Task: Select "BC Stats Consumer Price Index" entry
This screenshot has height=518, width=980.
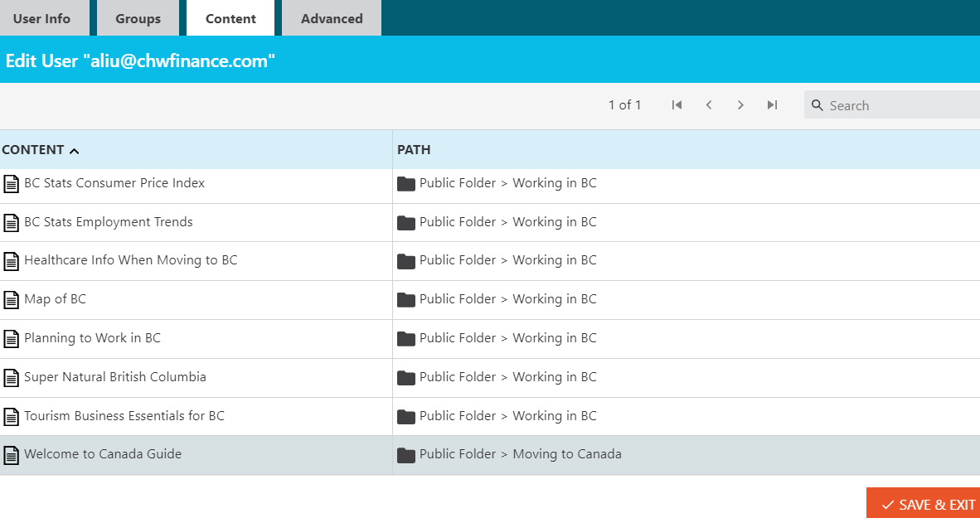Action: coord(114,183)
